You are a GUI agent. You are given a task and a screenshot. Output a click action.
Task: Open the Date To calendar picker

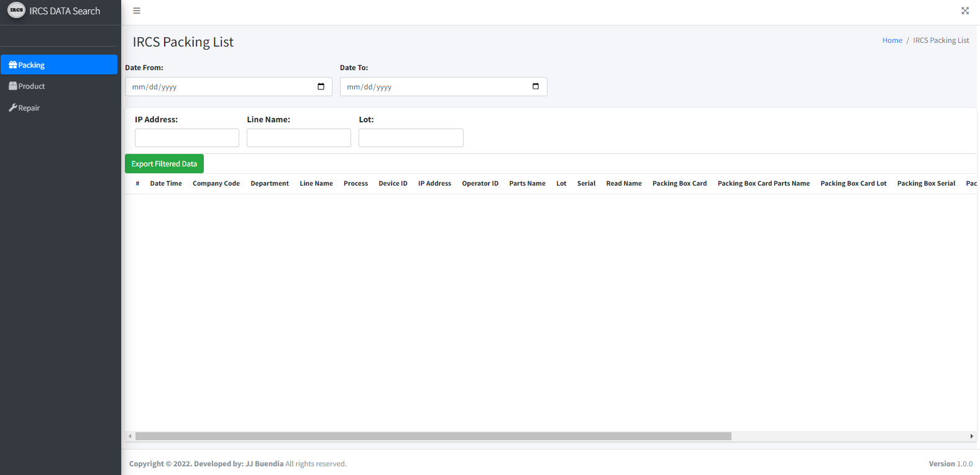point(536,87)
